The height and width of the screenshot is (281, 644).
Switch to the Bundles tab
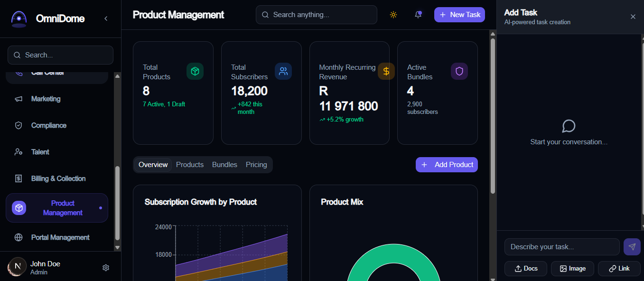click(x=224, y=165)
